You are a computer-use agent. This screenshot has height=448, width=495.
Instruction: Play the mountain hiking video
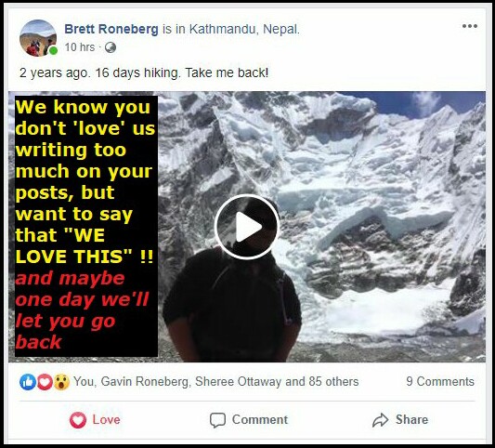pyautogui.click(x=247, y=227)
